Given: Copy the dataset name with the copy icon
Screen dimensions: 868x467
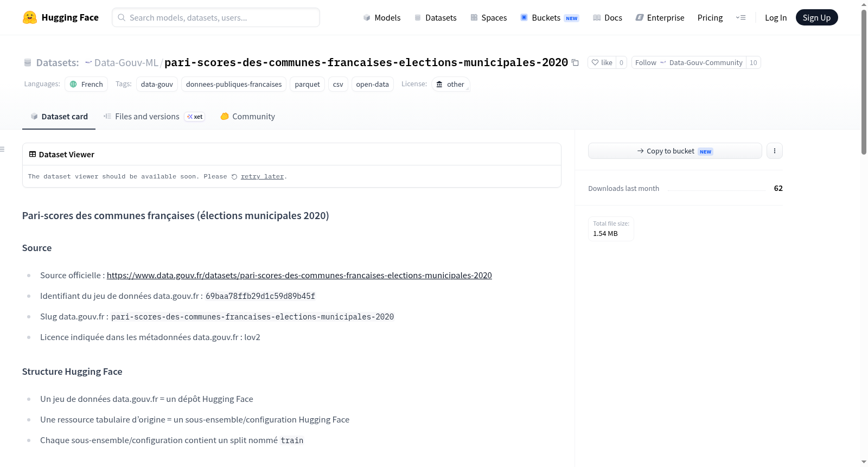Looking at the screenshot, I should click(x=575, y=63).
